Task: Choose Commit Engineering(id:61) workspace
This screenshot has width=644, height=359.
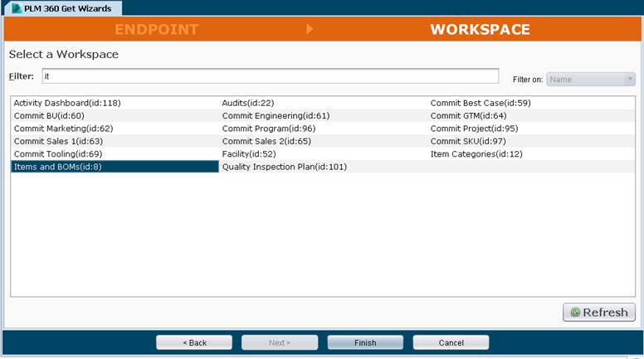Action: (x=276, y=116)
